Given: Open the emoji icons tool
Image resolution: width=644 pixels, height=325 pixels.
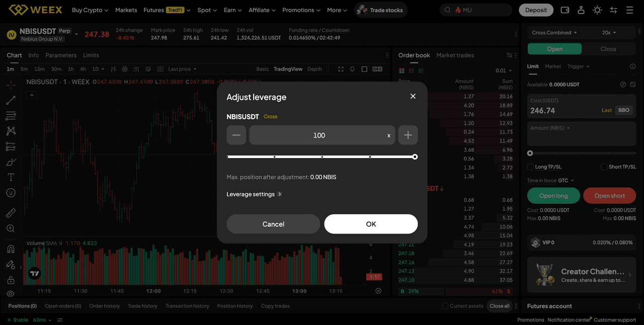Looking at the screenshot, I should click(x=11, y=193).
